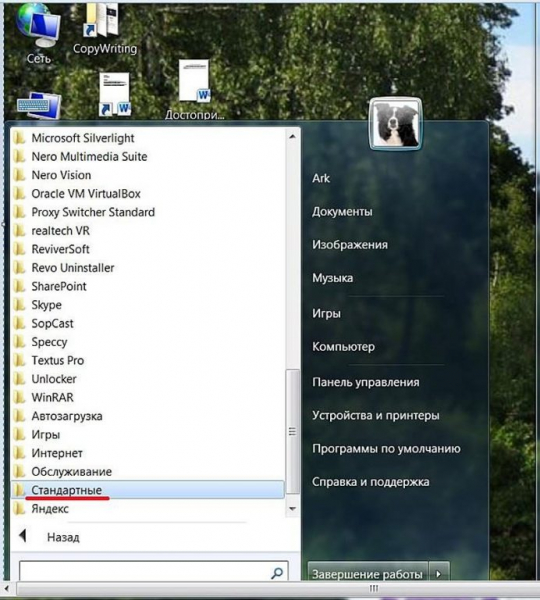
Task: Open Музыка from the Start menu
Action: pyautogui.click(x=332, y=278)
